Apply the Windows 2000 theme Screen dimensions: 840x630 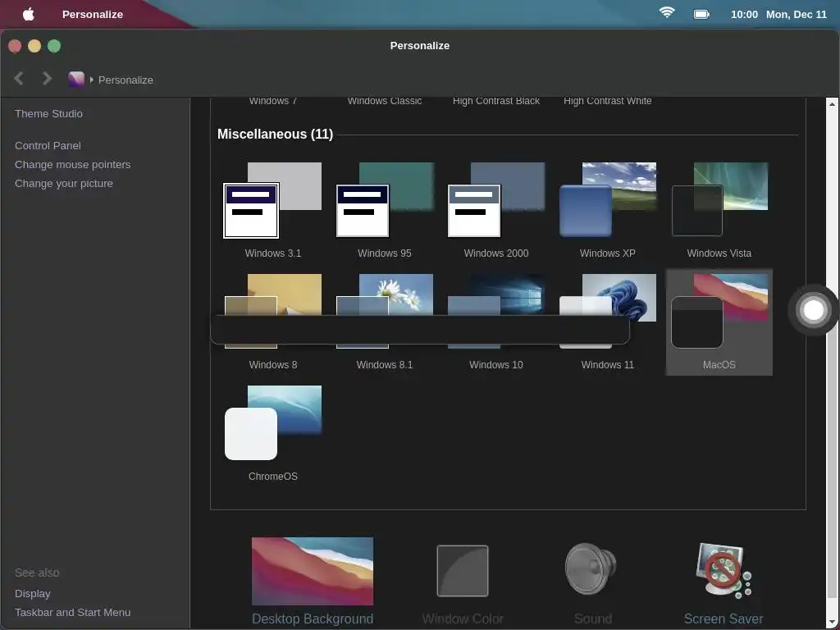496,211
